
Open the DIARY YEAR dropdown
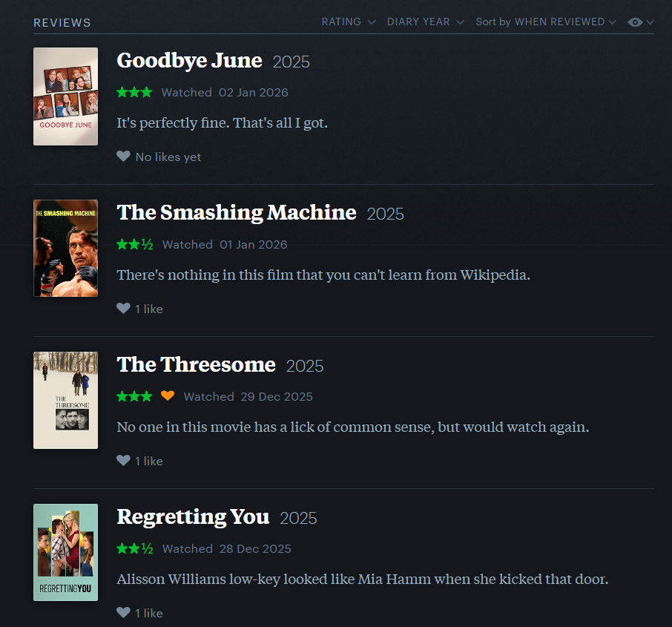pos(425,22)
